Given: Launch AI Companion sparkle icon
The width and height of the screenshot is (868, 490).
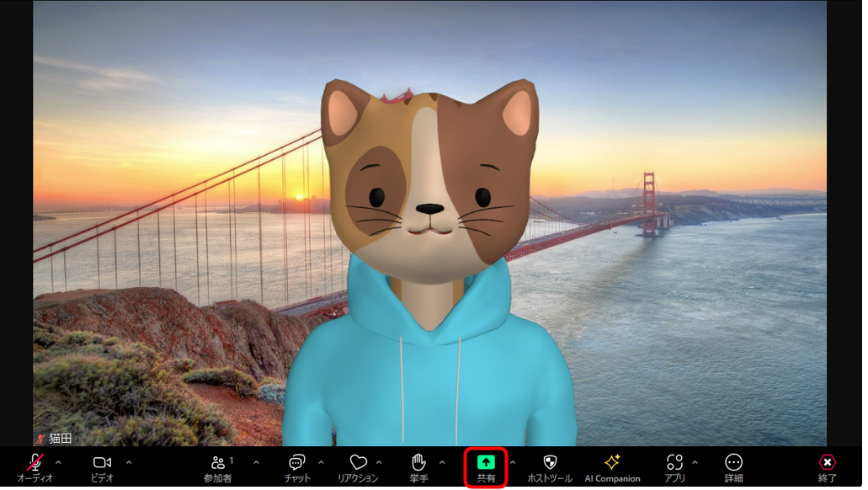Looking at the screenshot, I should coord(612,467).
